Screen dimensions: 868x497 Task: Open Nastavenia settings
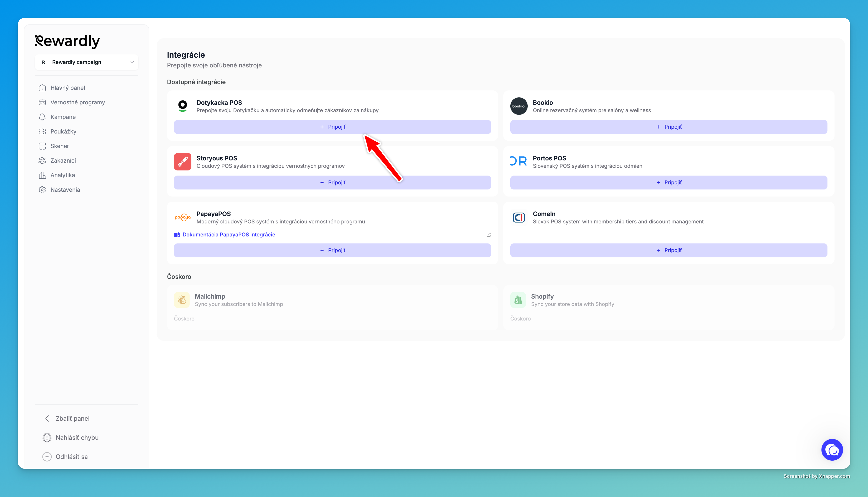coord(65,190)
